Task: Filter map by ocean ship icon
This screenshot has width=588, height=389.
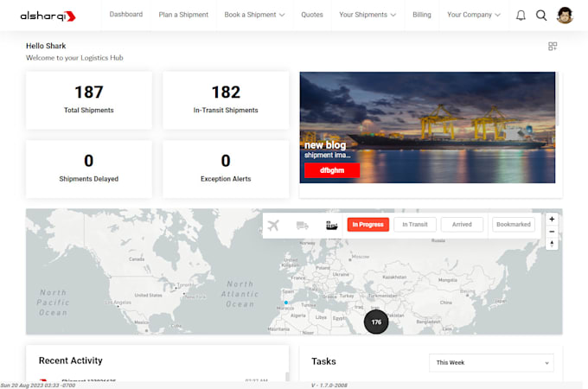Action: coord(331,226)
